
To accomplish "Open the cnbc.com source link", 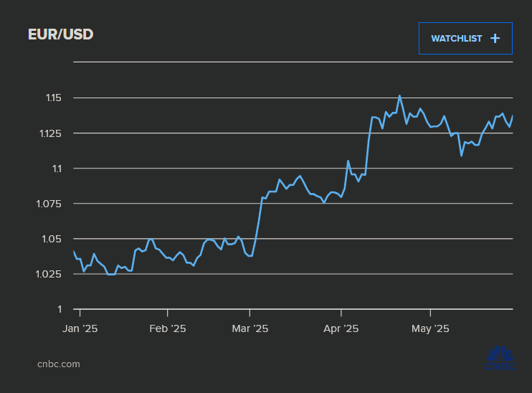I will click(58, 364).
